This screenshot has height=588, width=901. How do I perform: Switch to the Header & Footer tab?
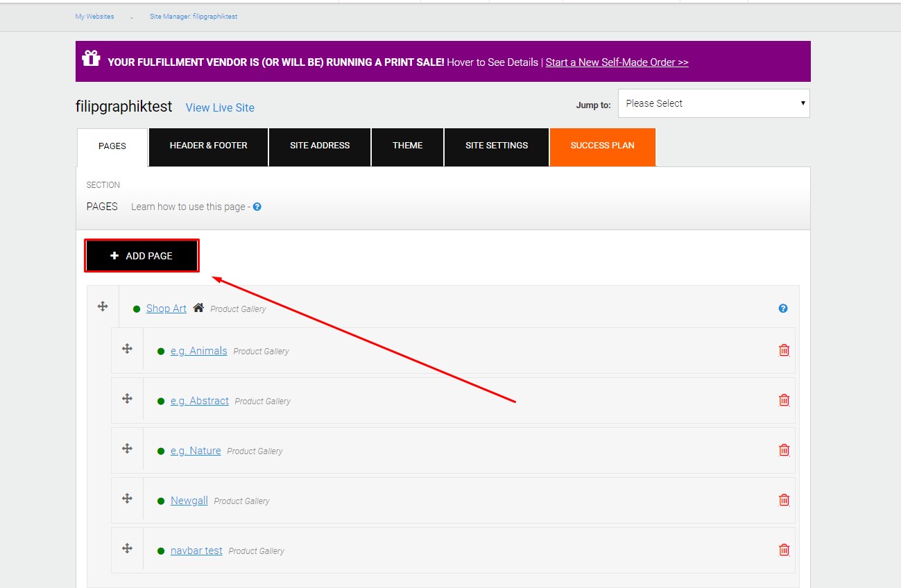[208, 146]
